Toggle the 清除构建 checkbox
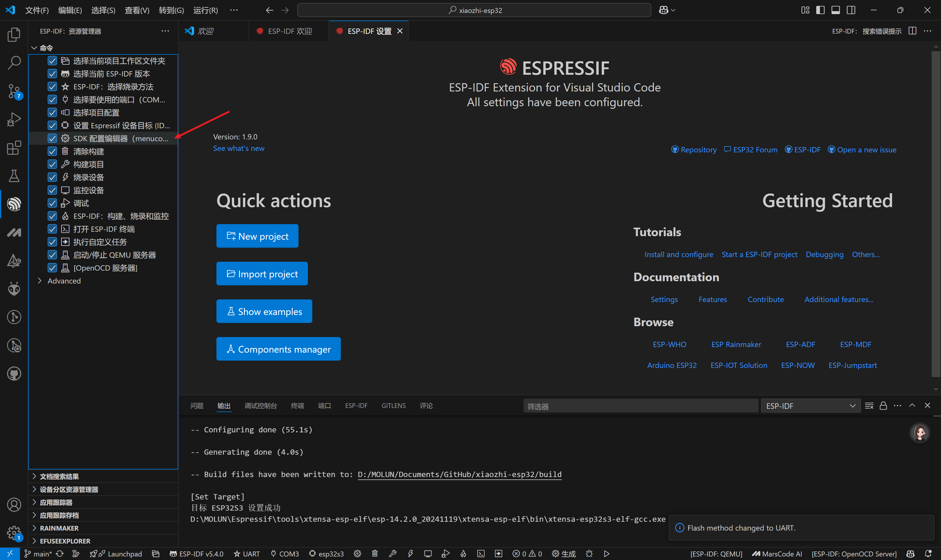The image size is (941, 560). click(x=52, y=151)
